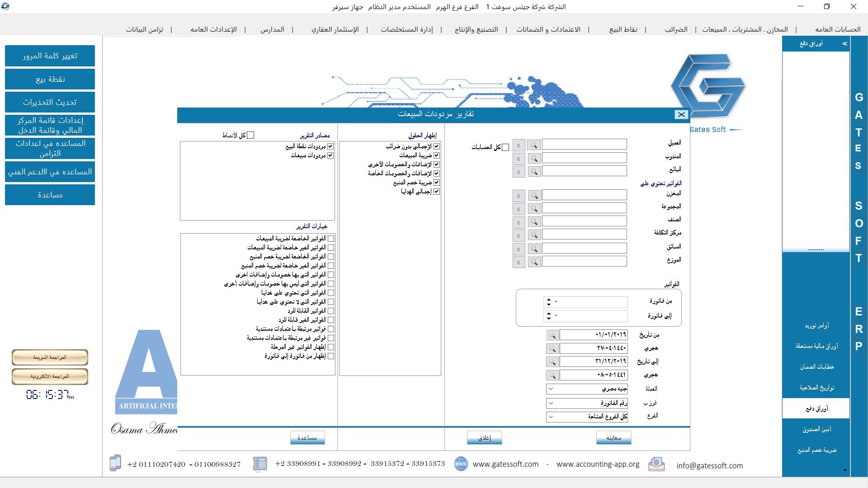Viewport: 868px width, 488px height.
Task: Check إظهار من فاتورة إلى فاتورة option
Action: coord(331,356)
